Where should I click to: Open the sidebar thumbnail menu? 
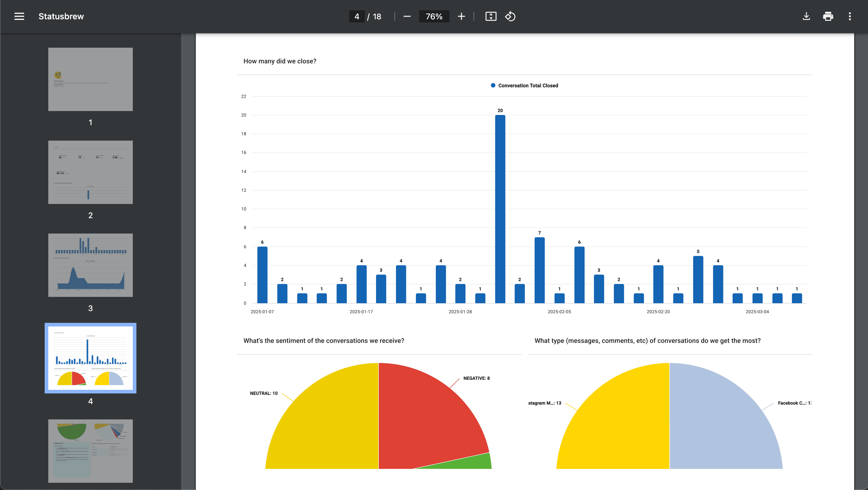click(19, 16)
